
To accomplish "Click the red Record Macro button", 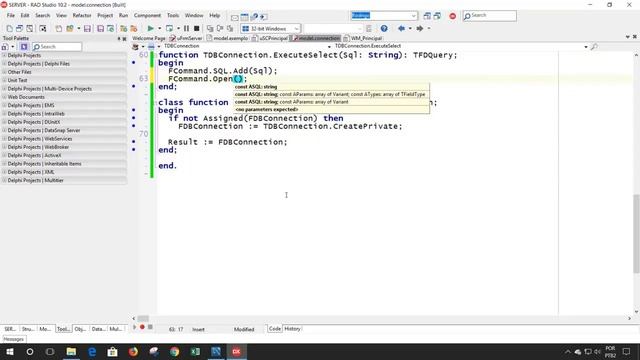I will click(x=142, y=327).
